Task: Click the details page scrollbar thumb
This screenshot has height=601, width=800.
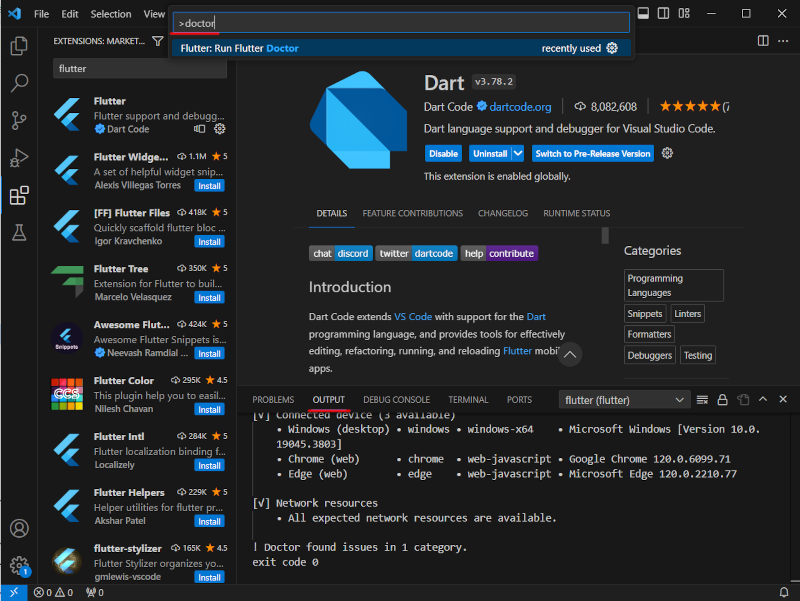Action: pyautogui.click(x=605, y=235)
